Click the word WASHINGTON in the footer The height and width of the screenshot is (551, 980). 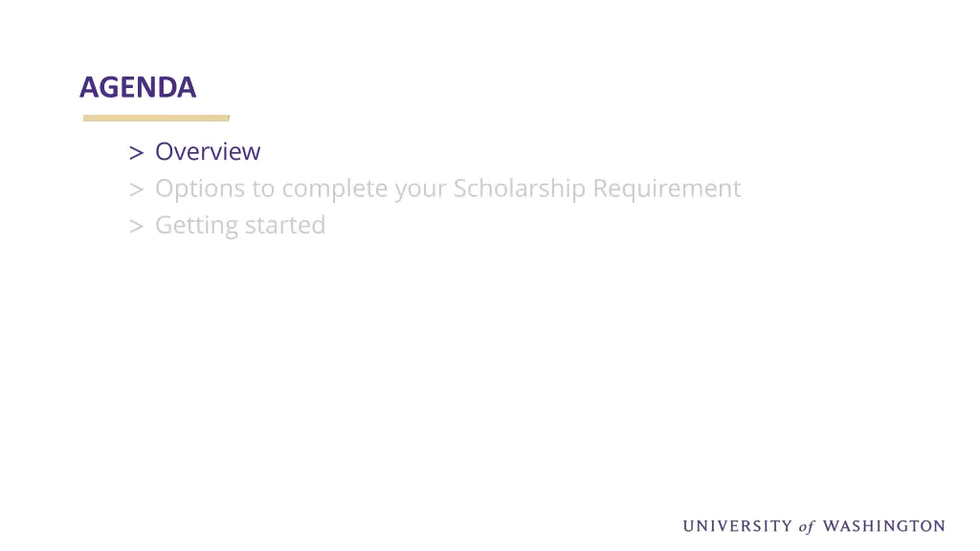(883, 526)
